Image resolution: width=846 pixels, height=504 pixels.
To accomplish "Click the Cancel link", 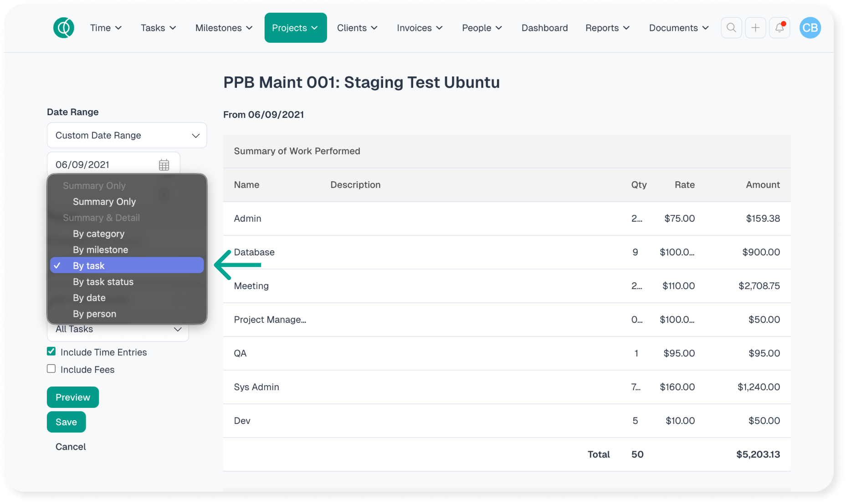I will 71,447.
